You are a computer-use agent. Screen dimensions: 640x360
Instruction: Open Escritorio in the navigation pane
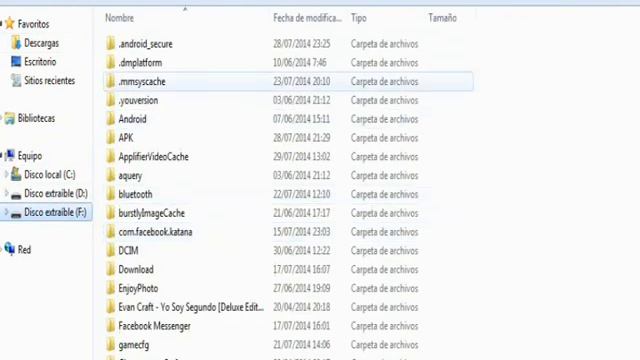coord(40,62)
